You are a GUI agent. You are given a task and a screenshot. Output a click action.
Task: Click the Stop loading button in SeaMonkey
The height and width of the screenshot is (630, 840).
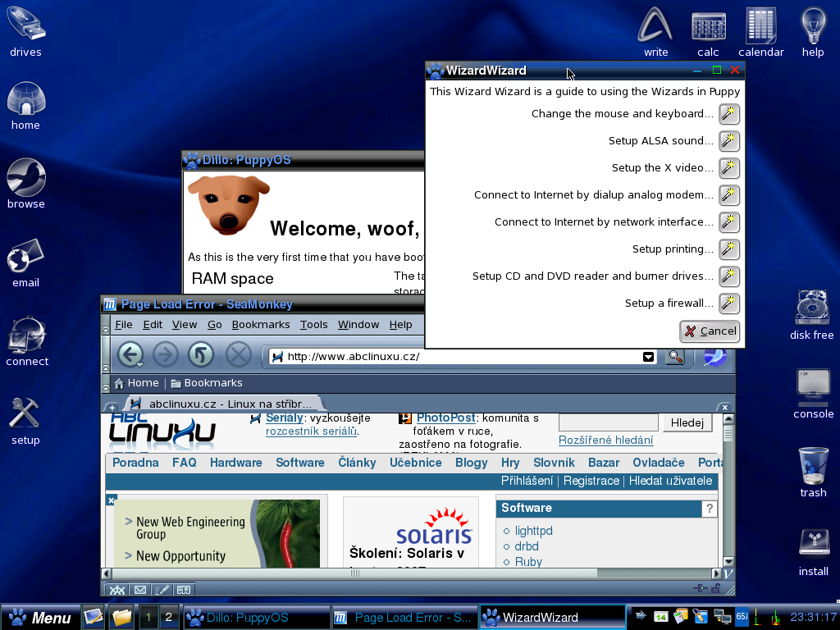click(239, 354)
